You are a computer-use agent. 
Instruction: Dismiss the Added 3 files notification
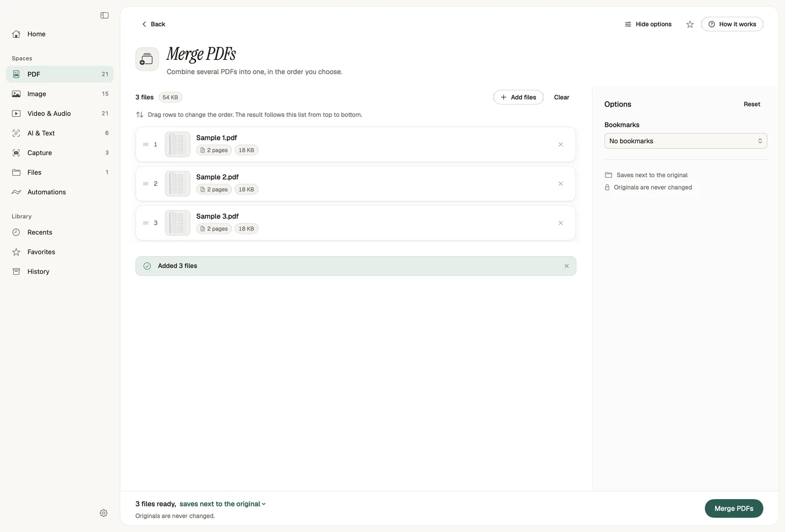566,266
